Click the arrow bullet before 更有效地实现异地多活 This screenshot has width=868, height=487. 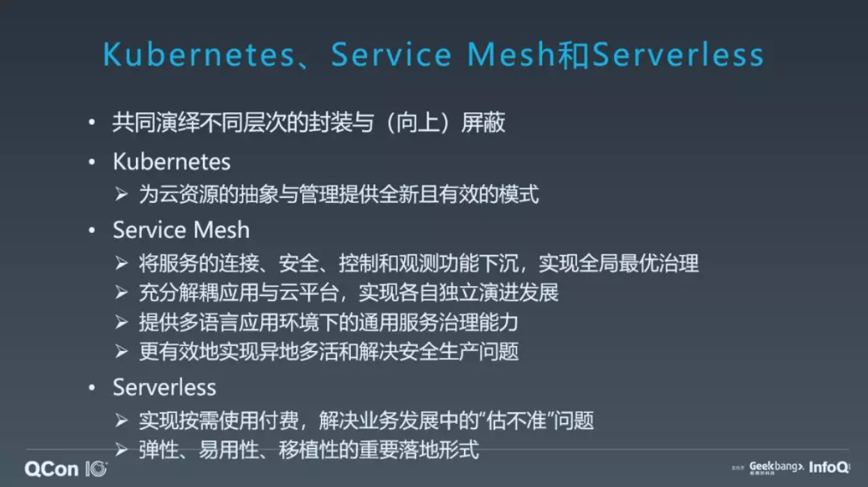pyautogui.click(x=122, y=351)
